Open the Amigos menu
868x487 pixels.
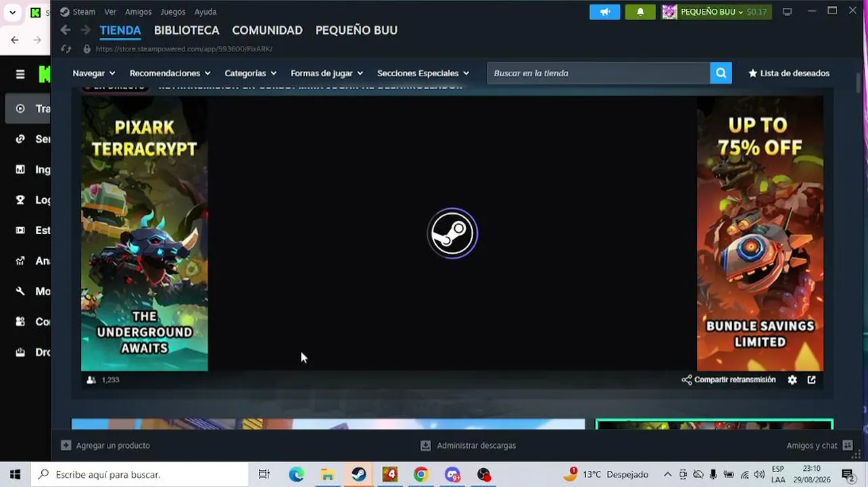[x=138, y=11]
